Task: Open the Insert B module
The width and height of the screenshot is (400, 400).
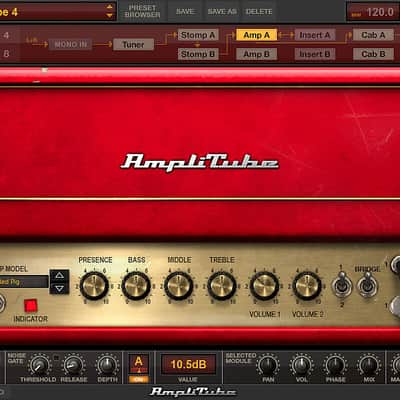Action: 315,54
